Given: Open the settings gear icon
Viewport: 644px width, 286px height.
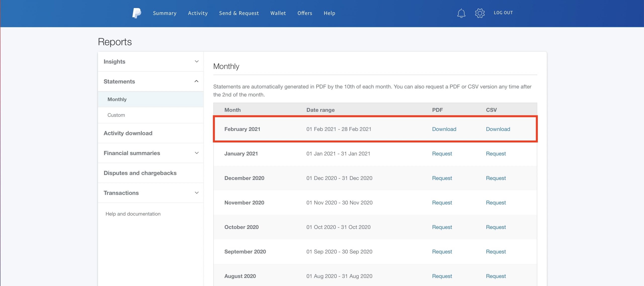Looking at the screenshot, I should pyautogui.click(x=480, y=13).
